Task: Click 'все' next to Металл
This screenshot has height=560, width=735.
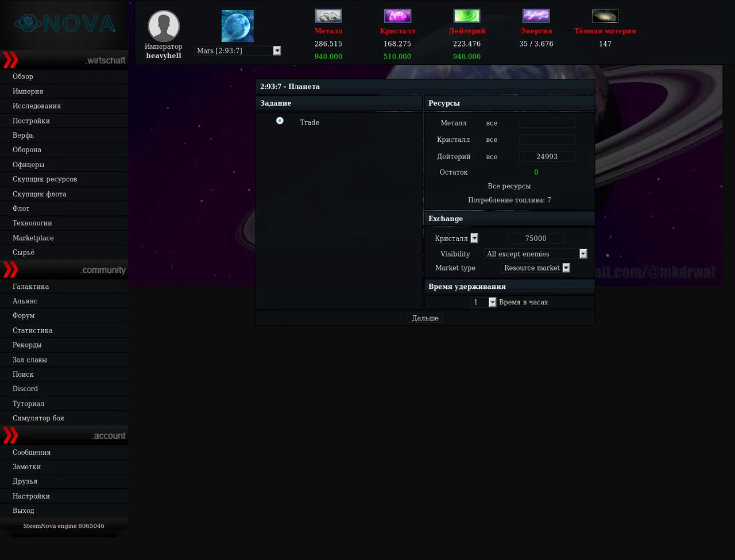Action: [492, 123]
